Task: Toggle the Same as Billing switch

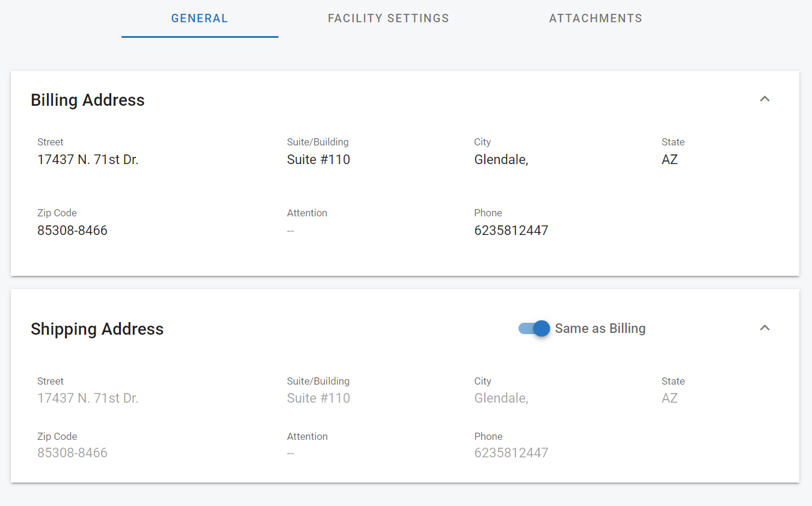Action: pyautogui.click(x=534, y=328)
